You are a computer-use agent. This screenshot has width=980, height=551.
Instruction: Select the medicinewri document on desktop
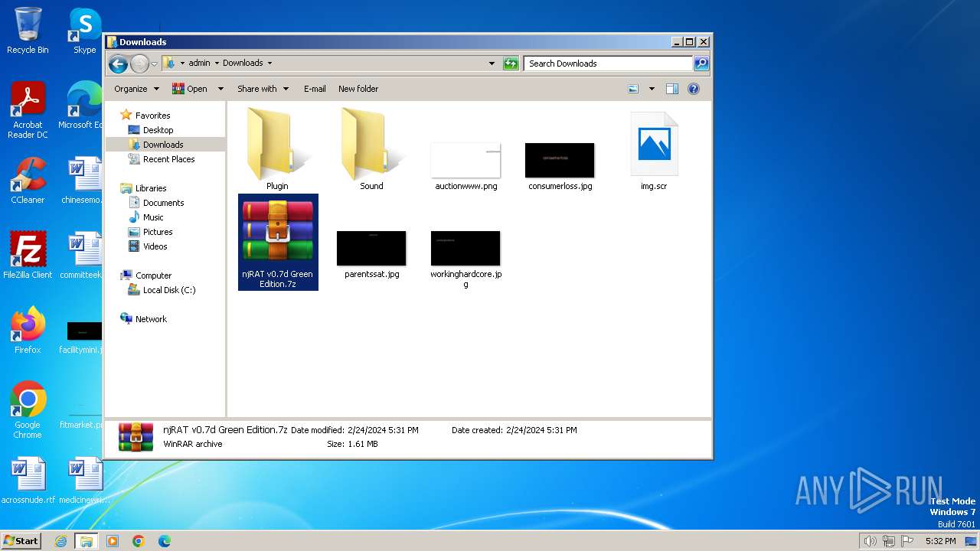click(x=84, y=481)
